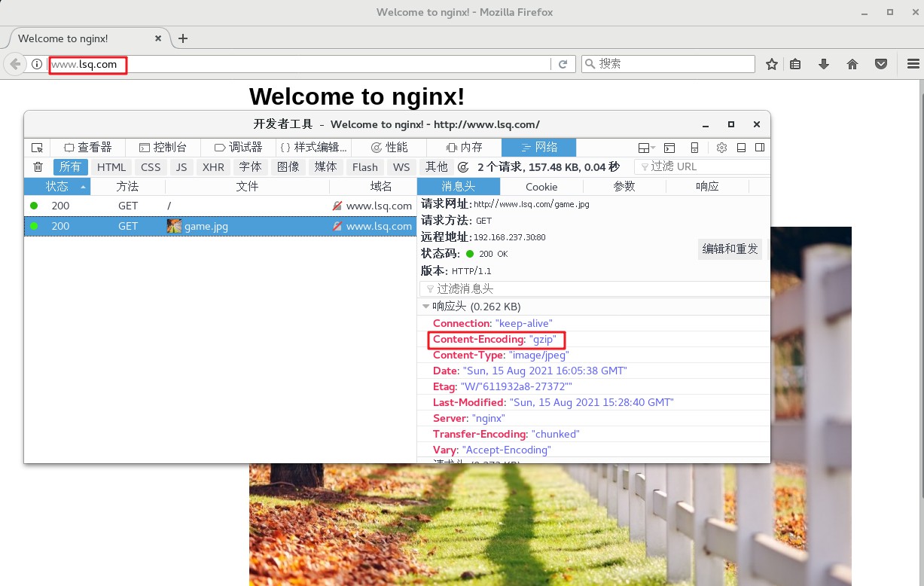
Task: Toggle the 其他 other requests filter
Action: tap(437, 167)
